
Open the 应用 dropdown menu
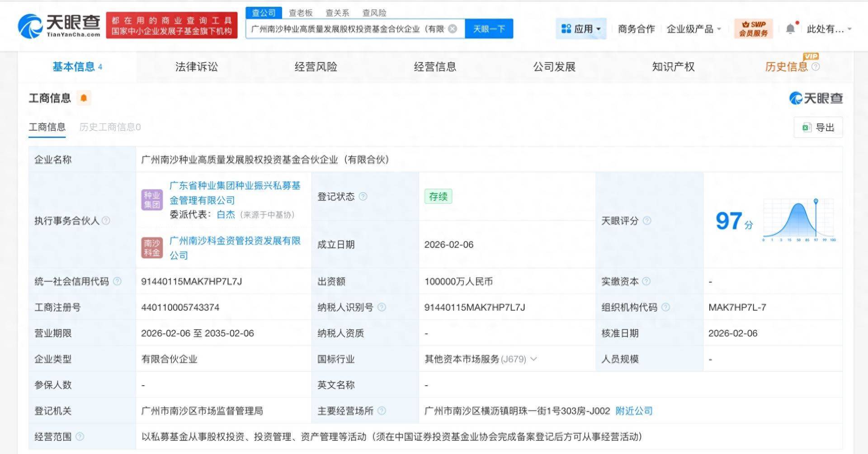coord(581,29)
